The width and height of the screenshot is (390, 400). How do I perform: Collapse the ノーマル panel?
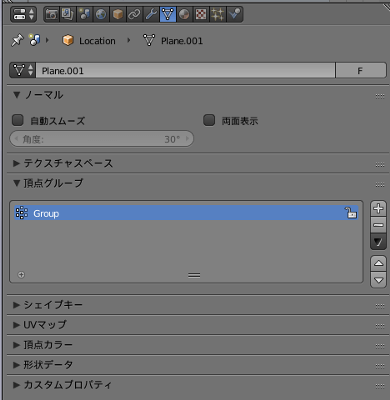click(17, 95)
